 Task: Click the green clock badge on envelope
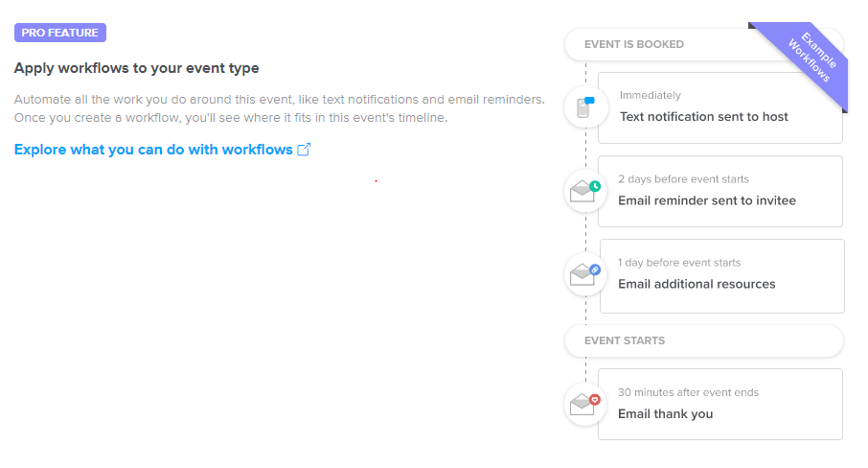[x=595, y=186]
